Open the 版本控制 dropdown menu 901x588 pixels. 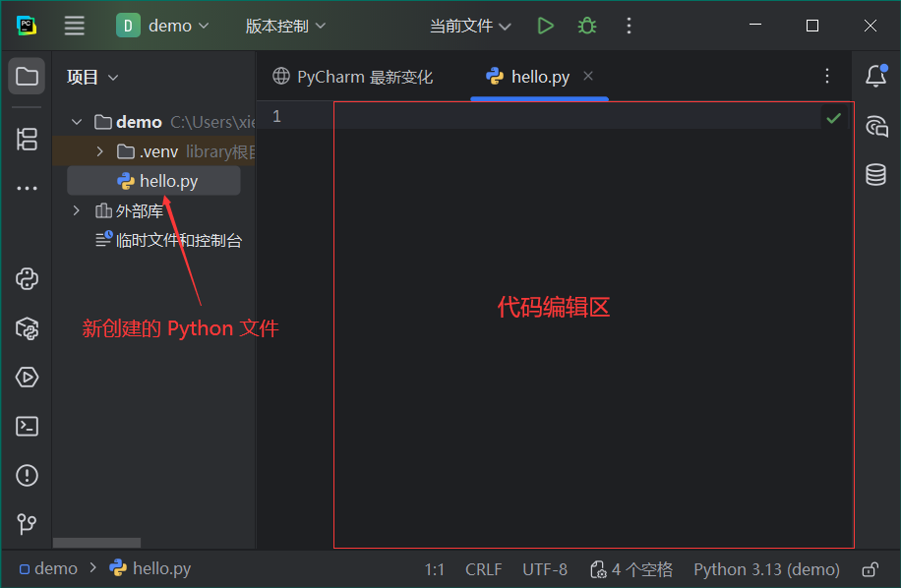coord(285,26)
